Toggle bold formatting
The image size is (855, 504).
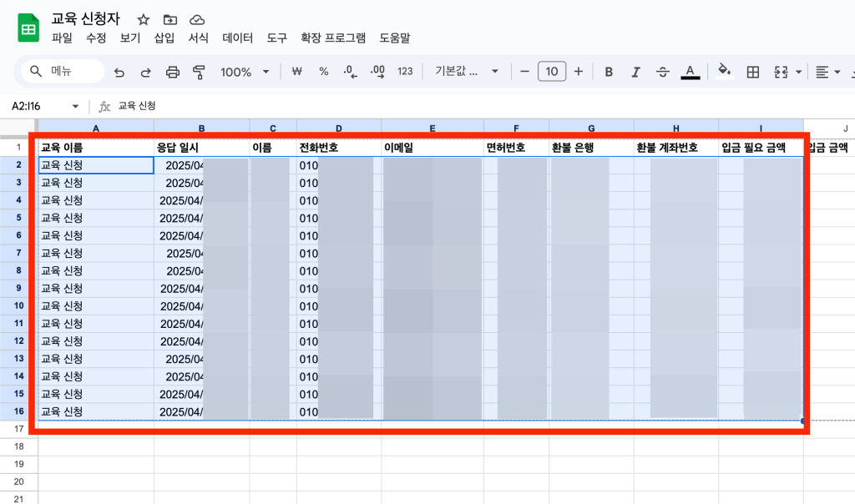609,72
